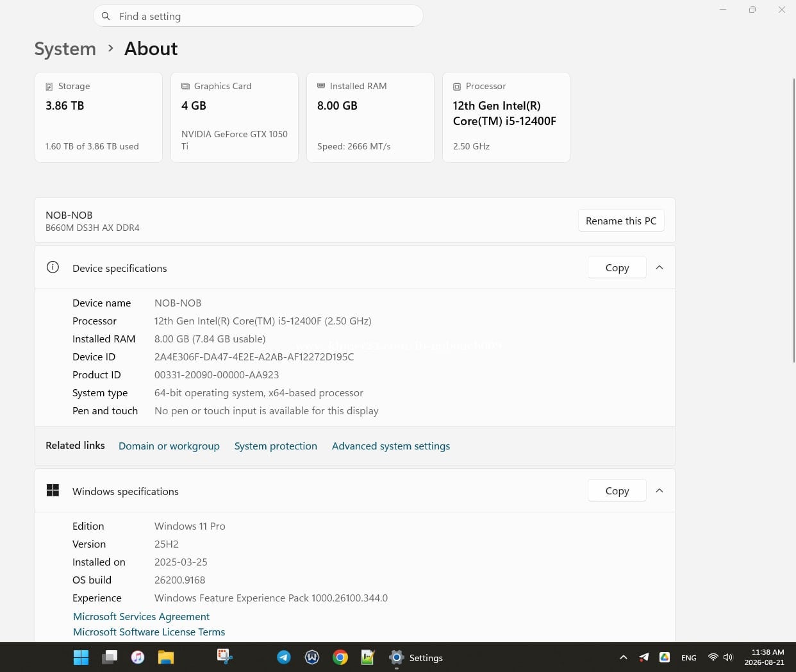Click the Windows 11 Pro edition text

(x=190, y=526)
